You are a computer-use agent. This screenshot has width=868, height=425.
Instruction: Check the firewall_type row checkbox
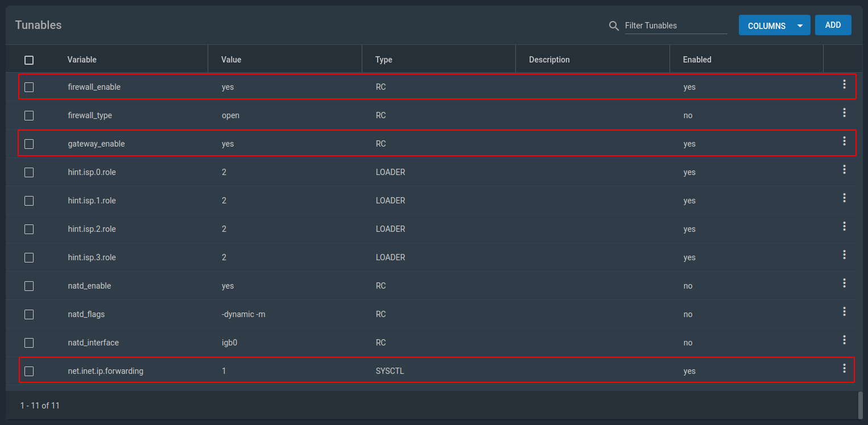[29, 115]
